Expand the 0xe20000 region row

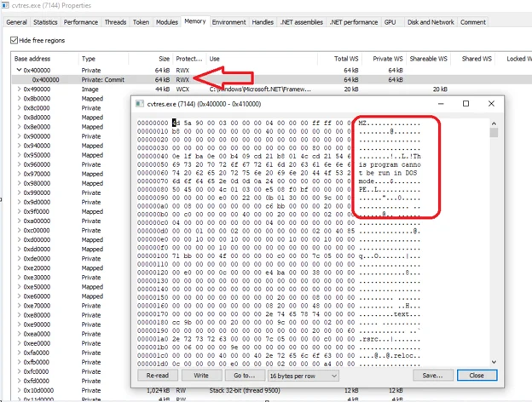[19, 268]
